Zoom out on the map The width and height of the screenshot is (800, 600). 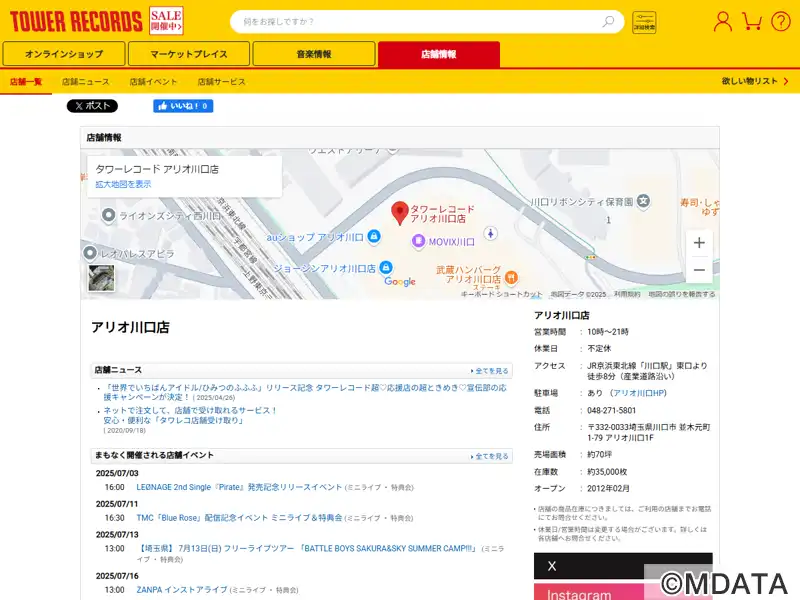click(699, 270)
